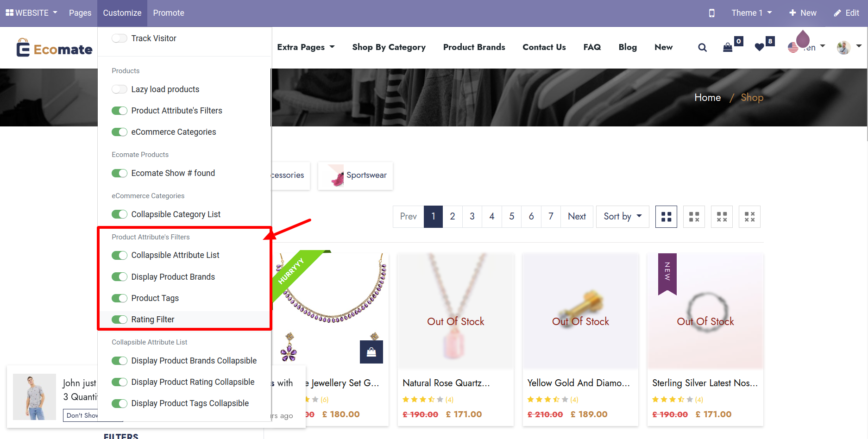Click the Sterling Silver product image

coord(705,311)
